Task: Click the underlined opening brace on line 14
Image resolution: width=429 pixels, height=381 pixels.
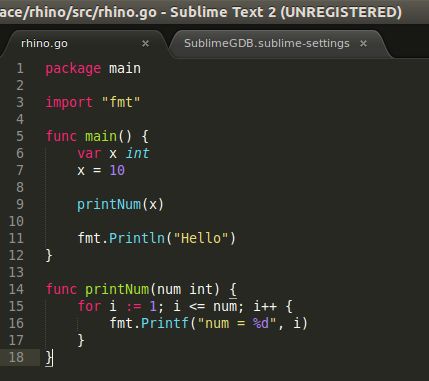Action: 233,290
